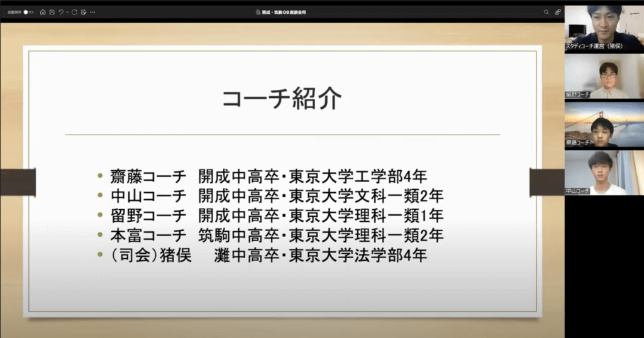Click the 本富コーチ 筑駒中高卒 bullet line

tap(270, 236)
